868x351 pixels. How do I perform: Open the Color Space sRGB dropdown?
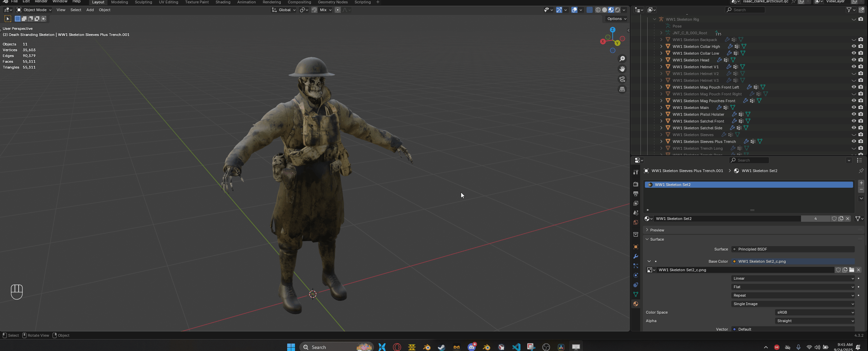tap(815, 312)
